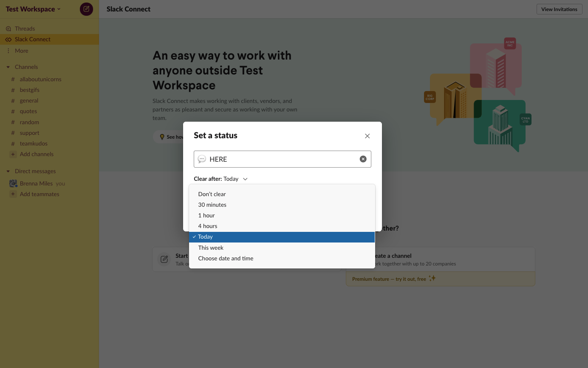Screen dimensions: 588x368
Task: Go to Slack Connect in the sidebar
Action: point(33,39)
